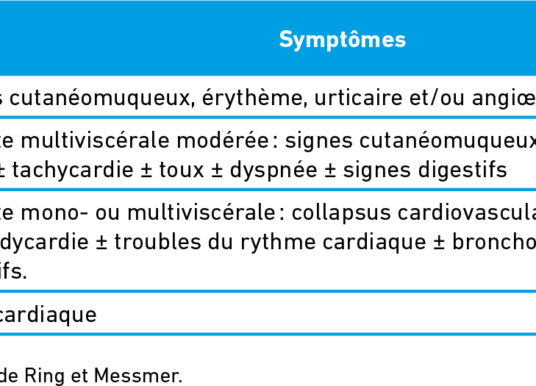
Task: Click the word dycardie in third row
Action: (x=44, y=242)
